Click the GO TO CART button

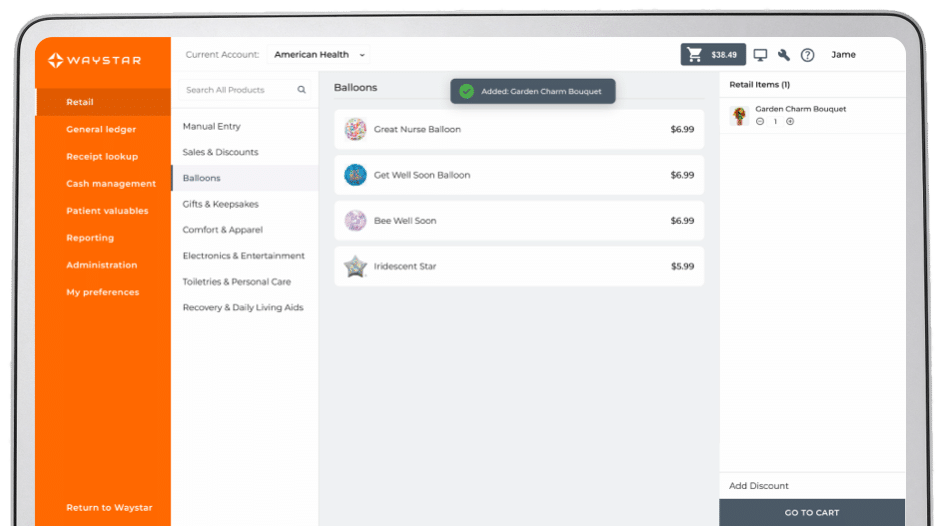click(x=812, y=513)
